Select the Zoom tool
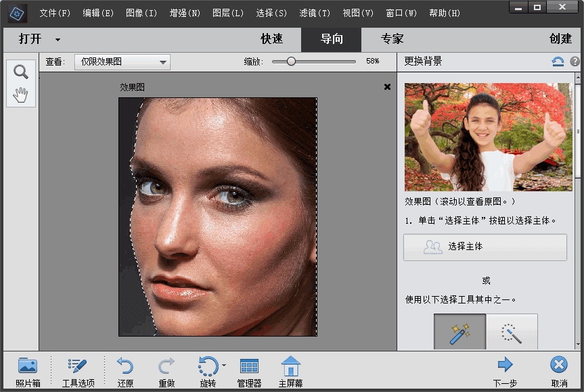 pos(20,71)
